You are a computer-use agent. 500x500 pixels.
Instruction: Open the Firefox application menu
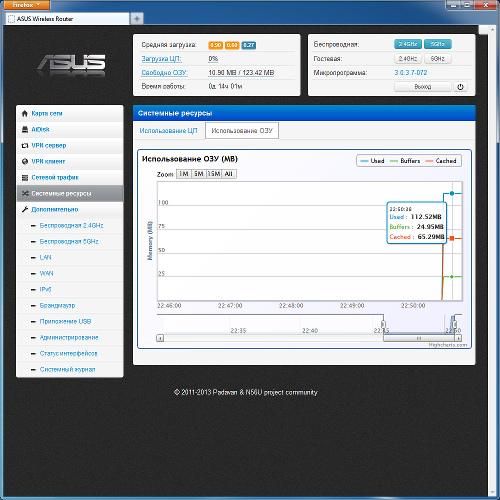26,5
